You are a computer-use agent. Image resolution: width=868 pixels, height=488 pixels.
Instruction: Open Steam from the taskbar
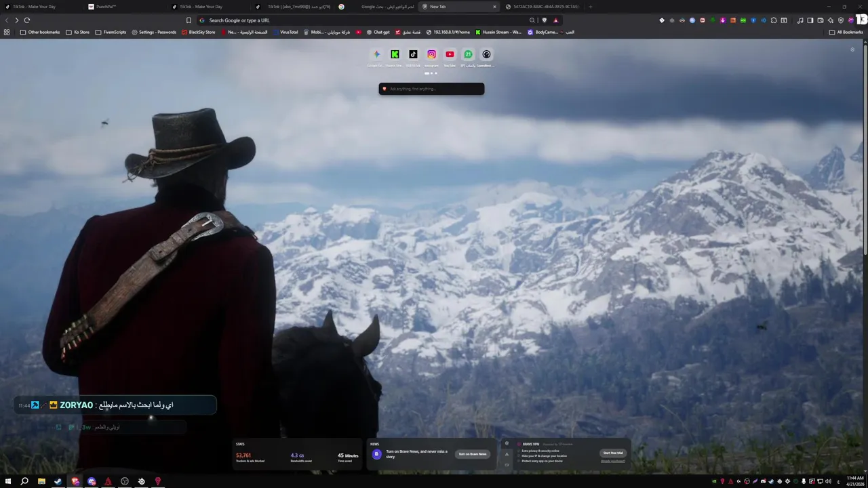[x=58, y=481]
